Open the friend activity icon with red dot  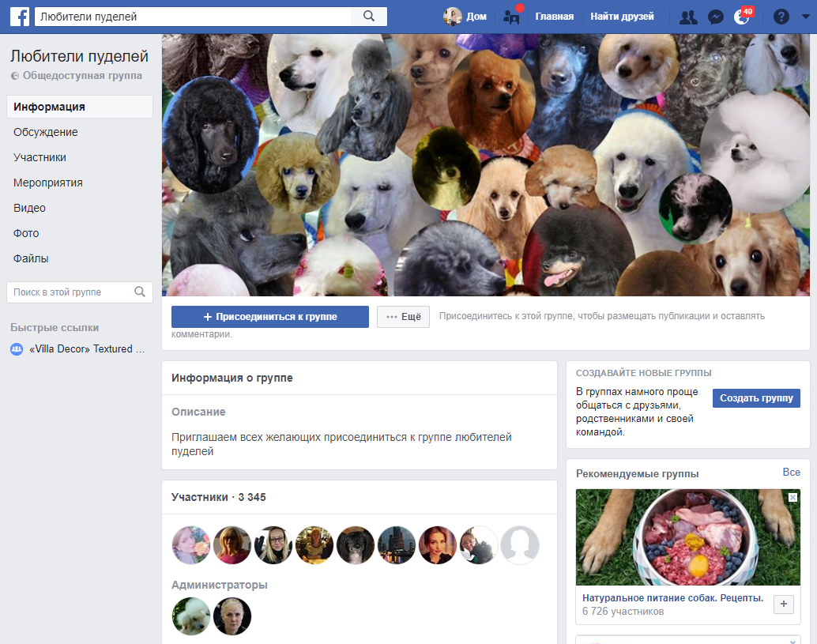point(512,17)
